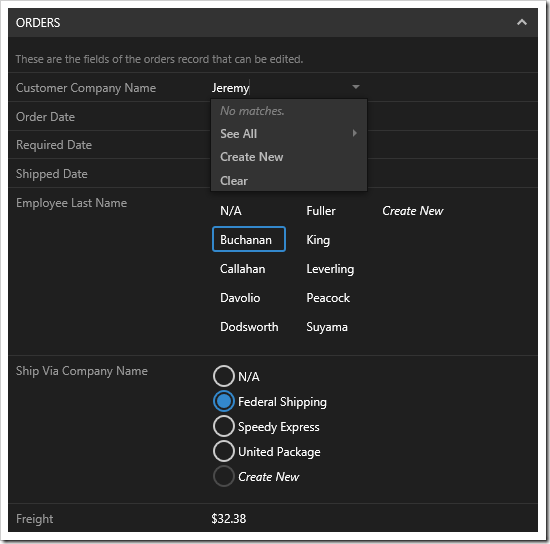
Task: Click the Freight value $32.38
Action: [229, 518]
